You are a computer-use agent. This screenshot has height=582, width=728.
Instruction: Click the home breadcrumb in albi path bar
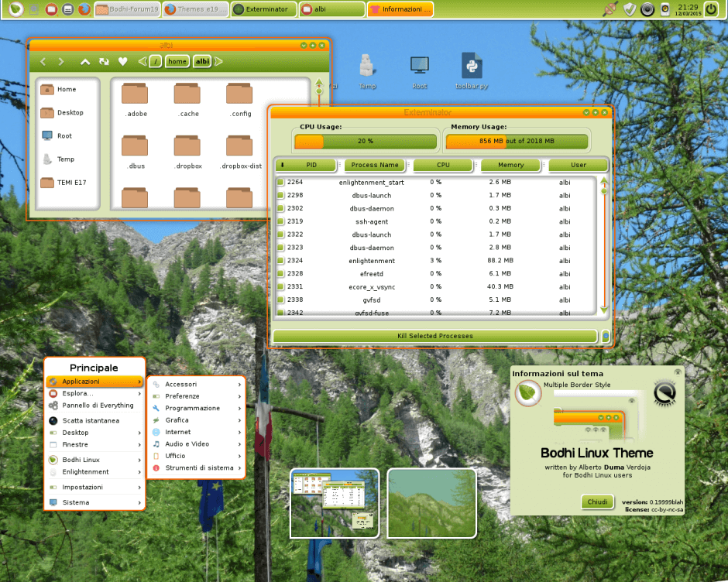(x=176, y=62)
